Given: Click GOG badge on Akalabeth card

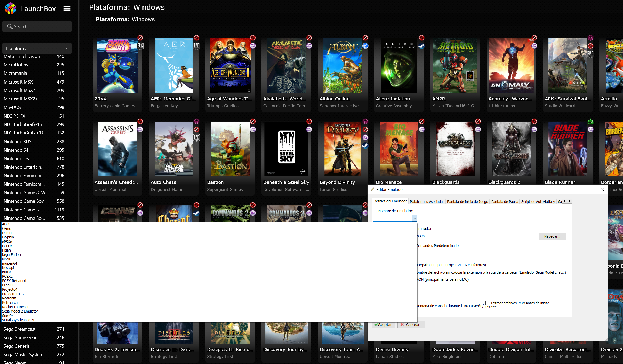Looking at the screenshot, I should [309, 46].
